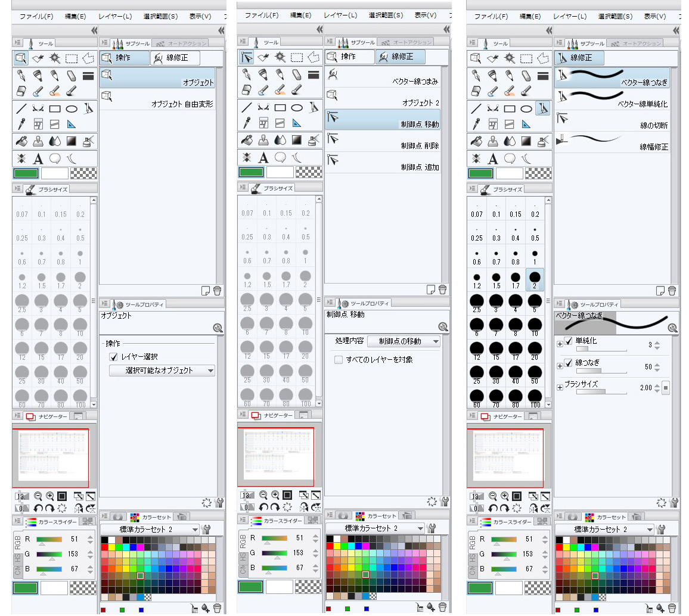Click the G color slider in middle panel
The height and width of the screenshot is (616, 689).
click(274, 553)
